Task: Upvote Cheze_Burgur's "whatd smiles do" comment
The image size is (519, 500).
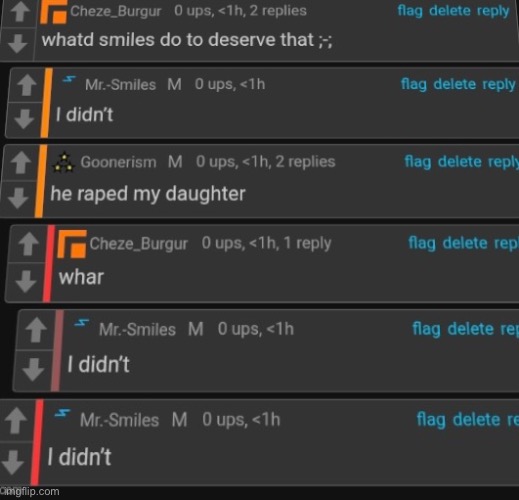Action: (20, 12)
